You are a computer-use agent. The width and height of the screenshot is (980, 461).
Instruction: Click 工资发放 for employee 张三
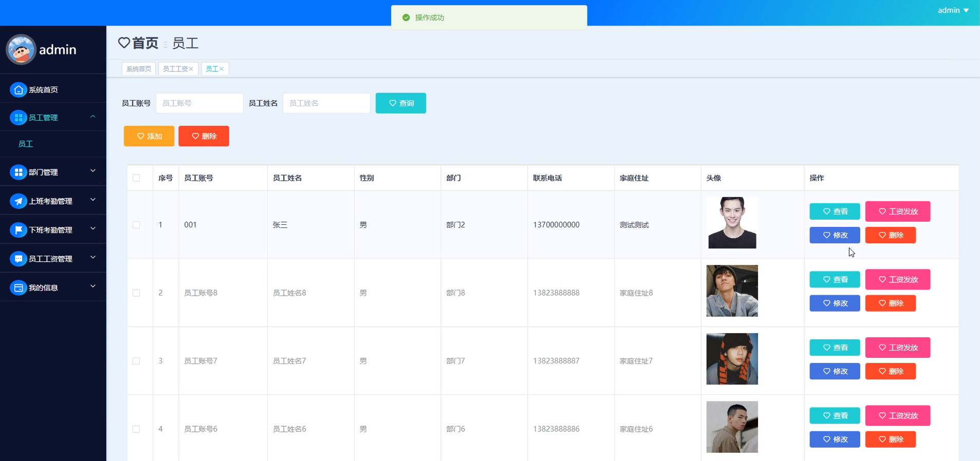[898, 212]
